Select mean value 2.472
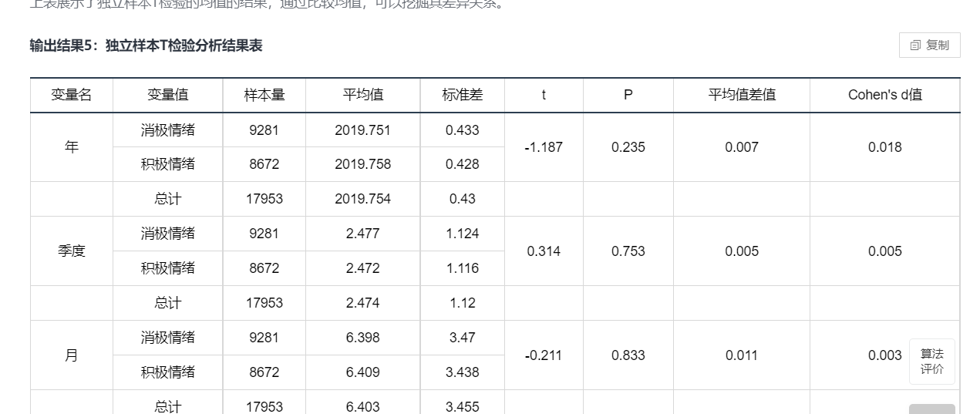Image resolution: width=980 pixels, height=414 pixels. click(363, 268)
